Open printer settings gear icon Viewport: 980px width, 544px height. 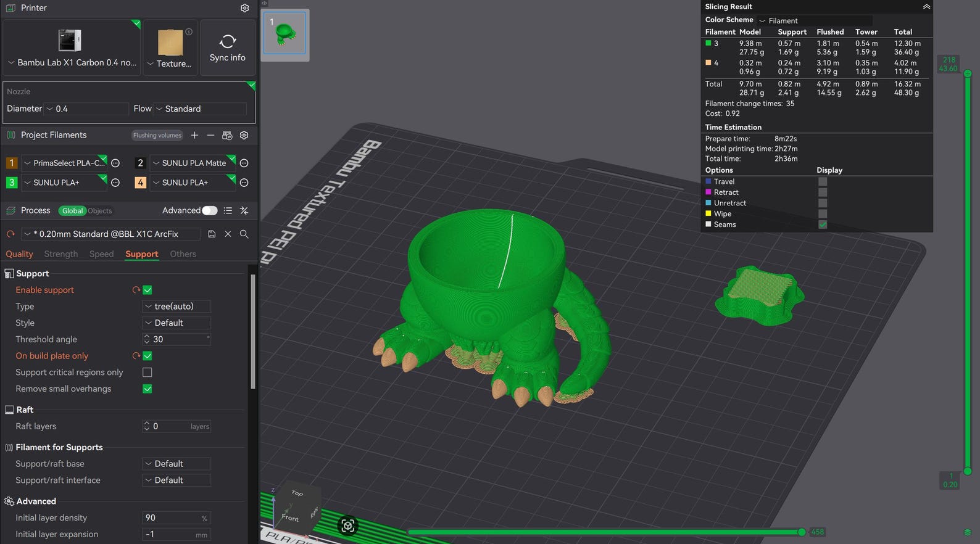tap(245, 8)
